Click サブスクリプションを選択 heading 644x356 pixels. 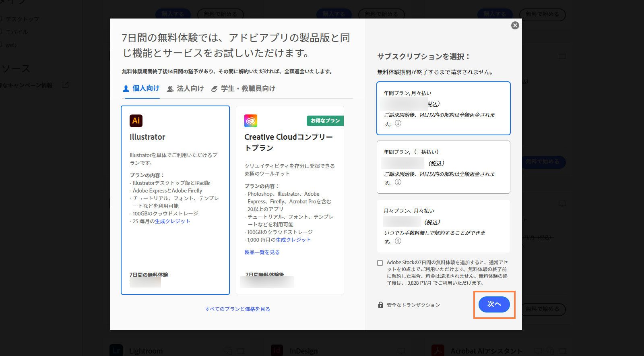tap(423, 57)
